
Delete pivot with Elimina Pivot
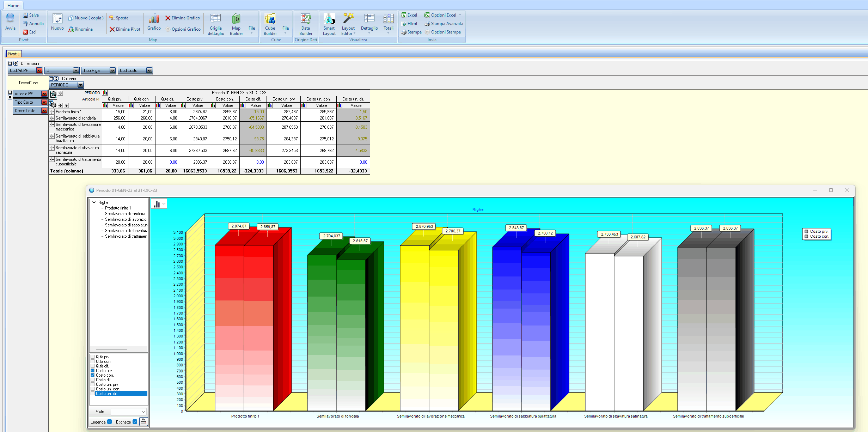point(125,29)
